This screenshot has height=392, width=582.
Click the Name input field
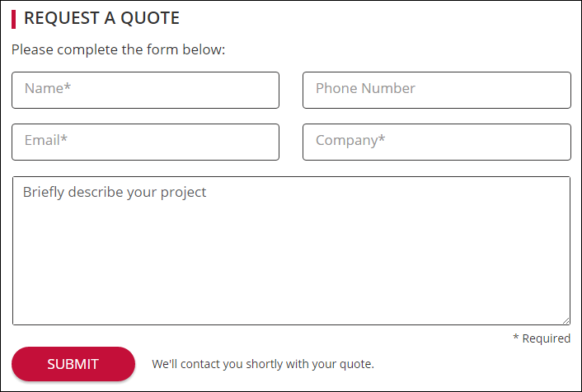145,90
